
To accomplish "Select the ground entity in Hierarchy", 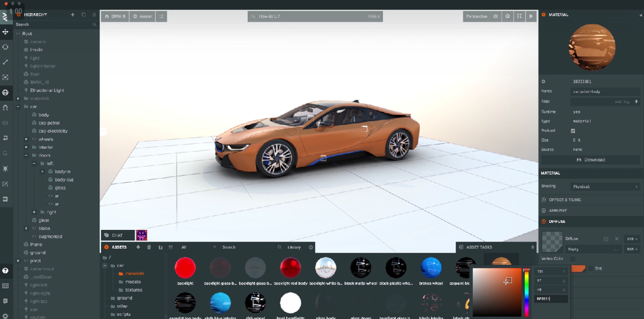I will point(37,253).
